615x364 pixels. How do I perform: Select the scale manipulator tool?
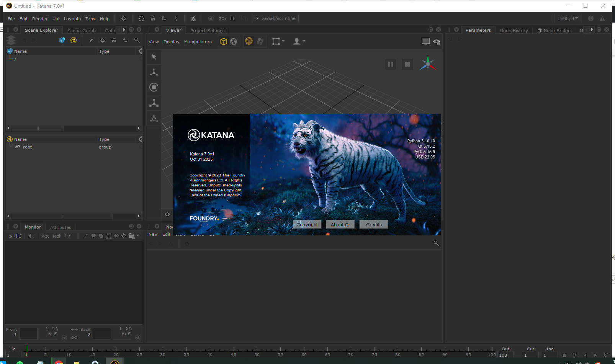pos(154,103)
